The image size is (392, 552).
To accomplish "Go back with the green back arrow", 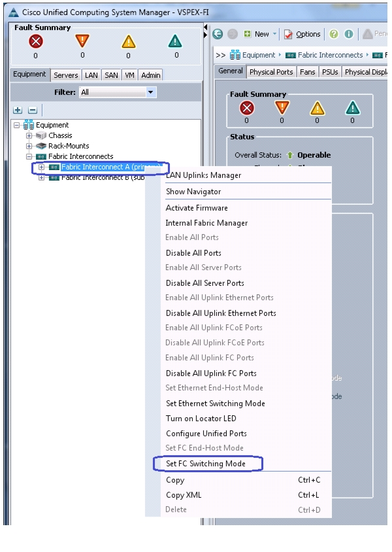I will pyautogui.click(x=218, y=34).
